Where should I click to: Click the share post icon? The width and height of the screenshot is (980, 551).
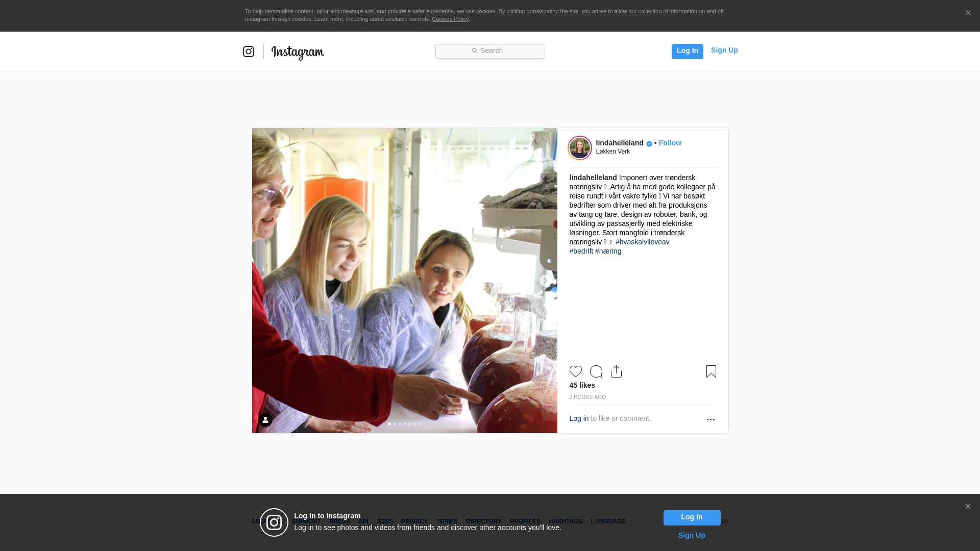coord(616,371)
